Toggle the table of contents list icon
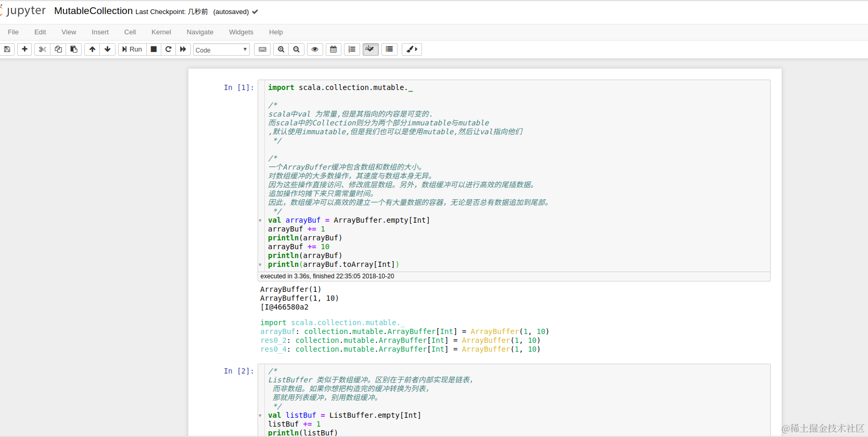Screen dimensions: 868x437 (x=389, y=49)
